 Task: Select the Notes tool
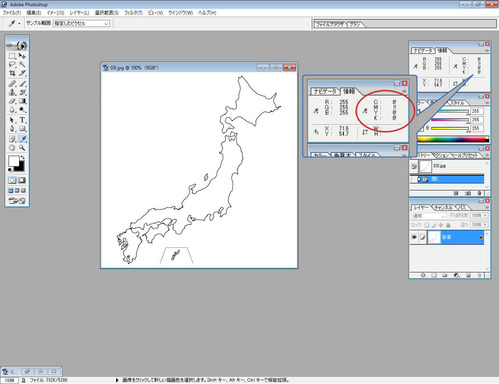(12, 139)
